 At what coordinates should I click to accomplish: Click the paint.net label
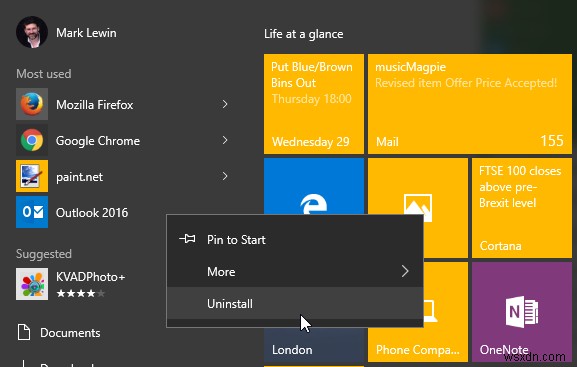point(79,177)
